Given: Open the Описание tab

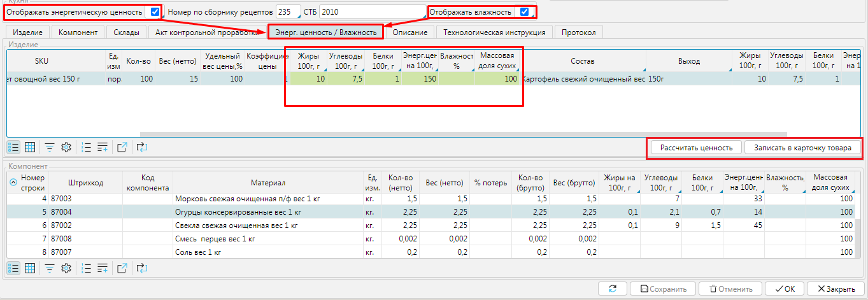Looking at the screenshot, I should click(409, 32).
